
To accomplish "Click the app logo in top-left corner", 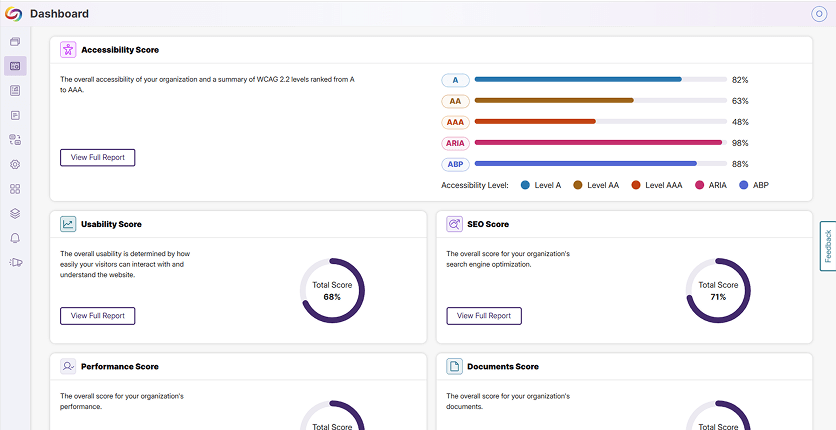I will point(14,14).
